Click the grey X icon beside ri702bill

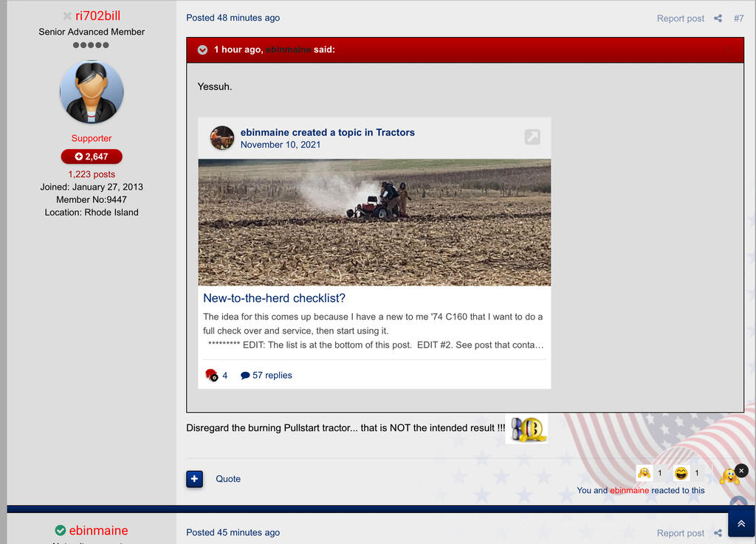(67, 16)
